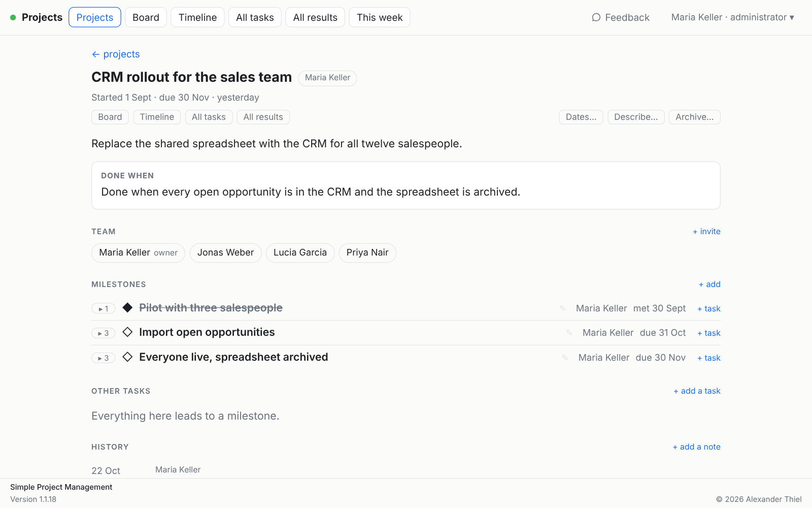Click the Done when description box

(x=406, y=185)
